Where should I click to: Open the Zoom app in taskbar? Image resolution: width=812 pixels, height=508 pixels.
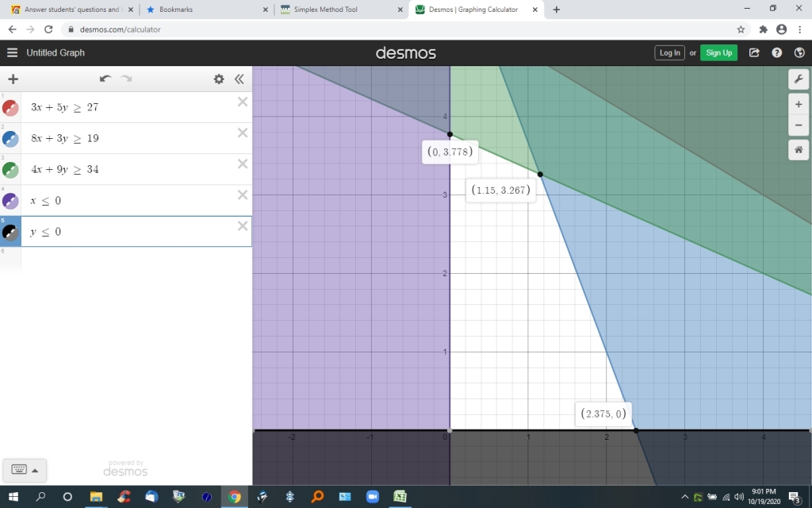373,497
